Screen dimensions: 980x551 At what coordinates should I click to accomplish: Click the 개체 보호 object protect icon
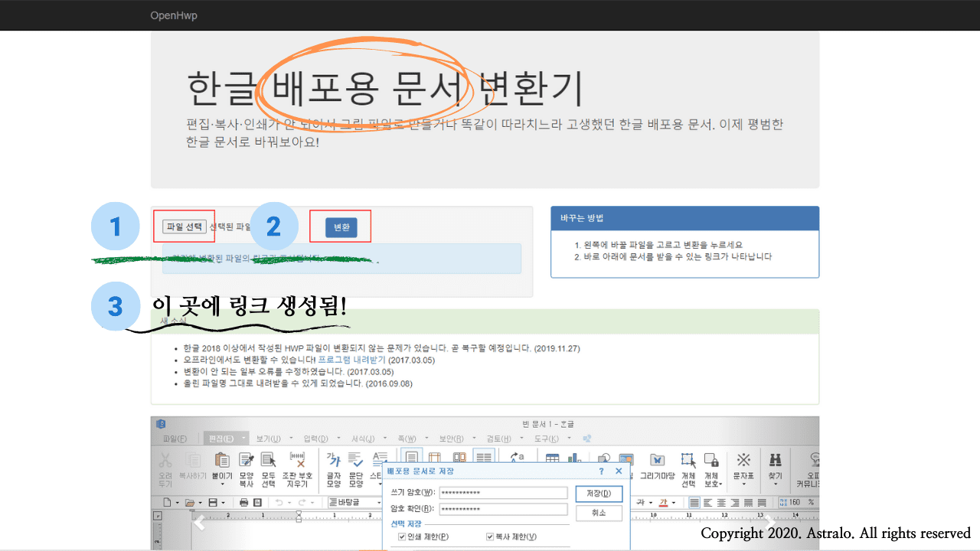click(x=711, y=460)
